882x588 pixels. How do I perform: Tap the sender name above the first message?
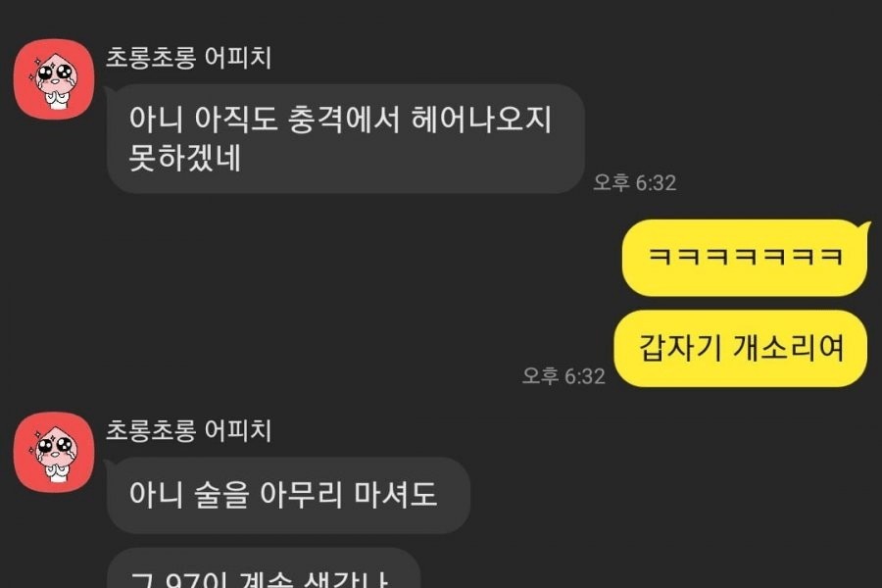189,58
